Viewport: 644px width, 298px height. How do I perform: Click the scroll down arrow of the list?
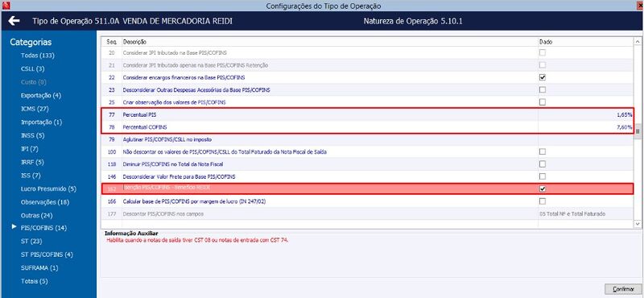click(638, 224)
